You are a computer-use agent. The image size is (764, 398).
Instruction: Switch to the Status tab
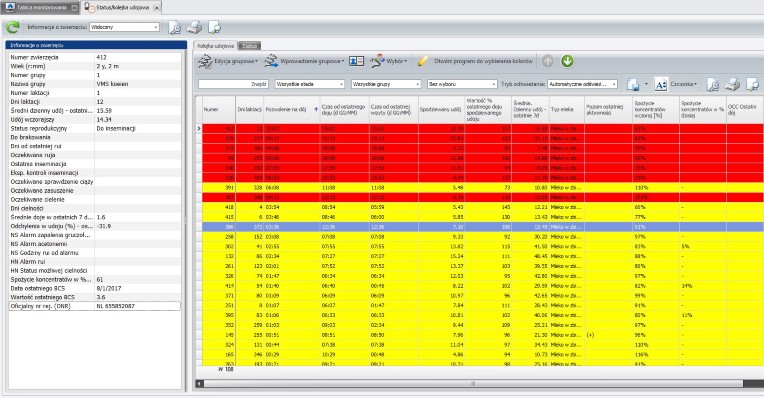click(249, 46)
